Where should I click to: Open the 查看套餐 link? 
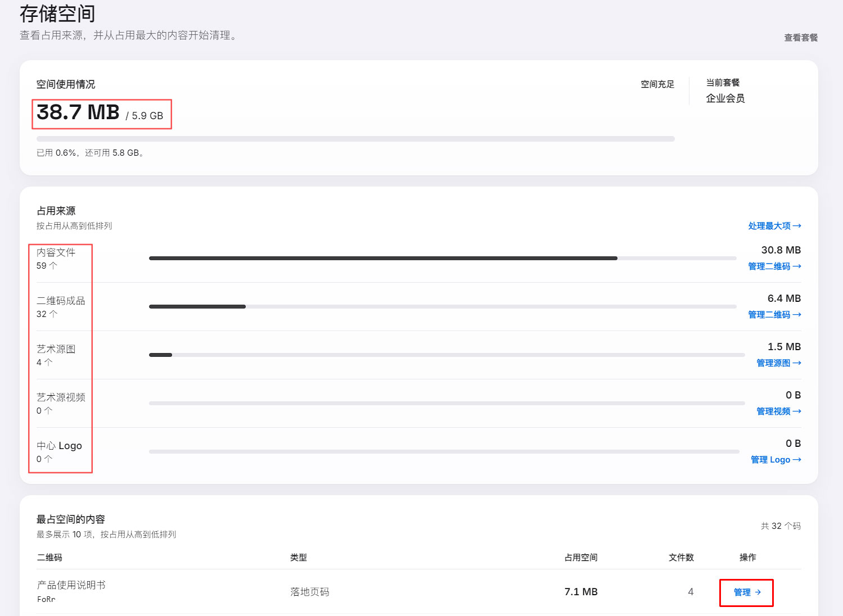pyautogui.click(x=801, y=38)
